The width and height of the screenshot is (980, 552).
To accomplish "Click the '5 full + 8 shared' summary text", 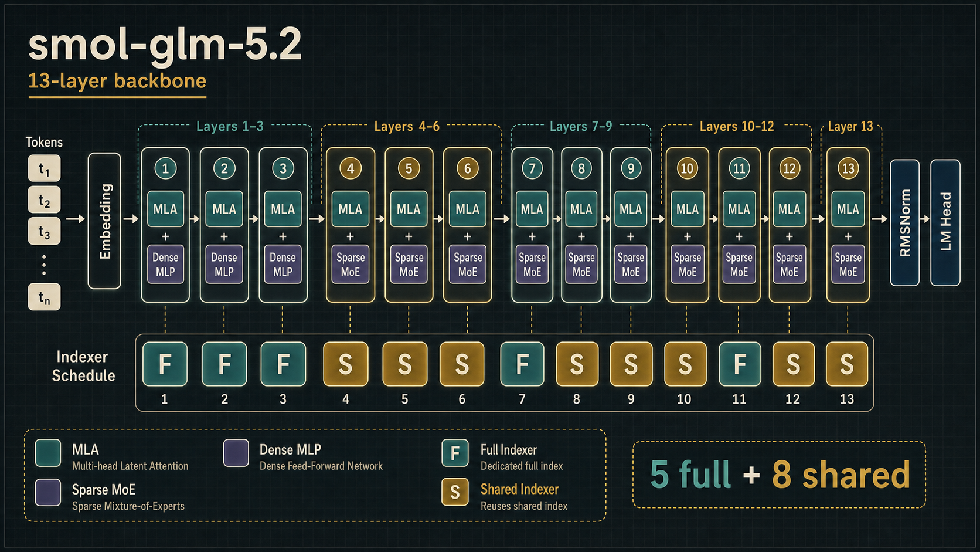I will pyautogui.click(x=780, y=474).
